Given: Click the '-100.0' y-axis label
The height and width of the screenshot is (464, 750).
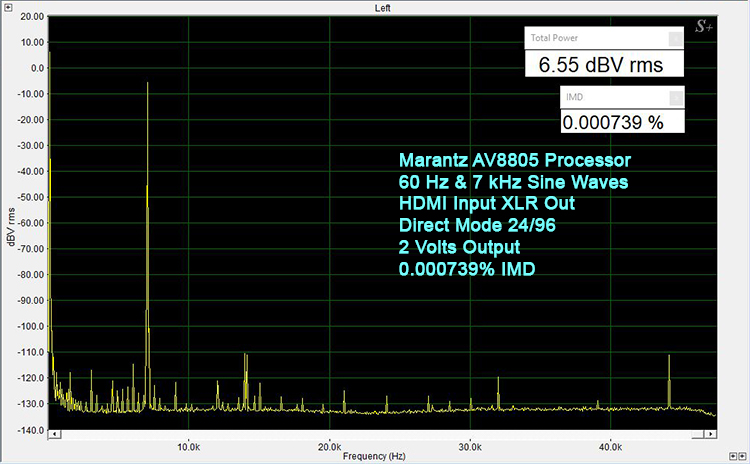Looking at the screenshot, I should (x=31, y=327).
